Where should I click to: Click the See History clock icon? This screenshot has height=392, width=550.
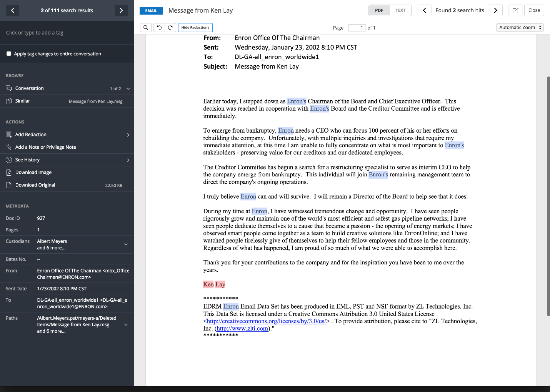[x=9, y=160]
